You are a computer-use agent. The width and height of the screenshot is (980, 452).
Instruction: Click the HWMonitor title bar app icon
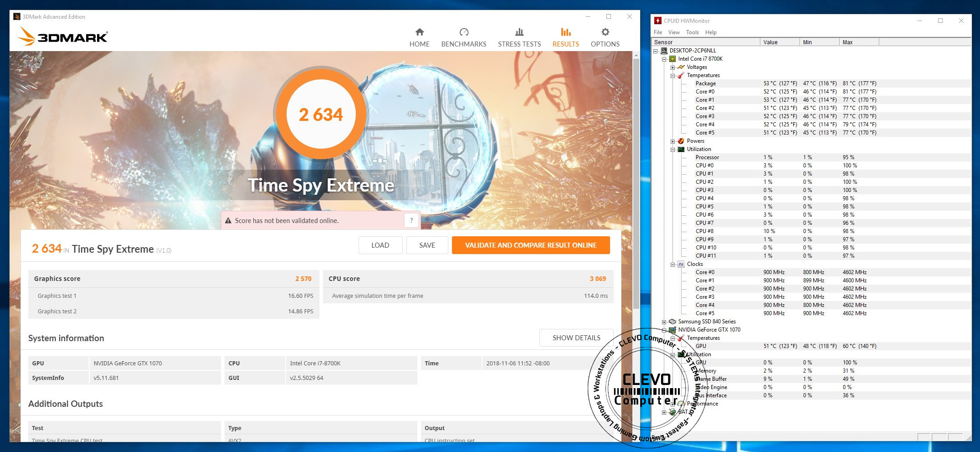[657, 21]
